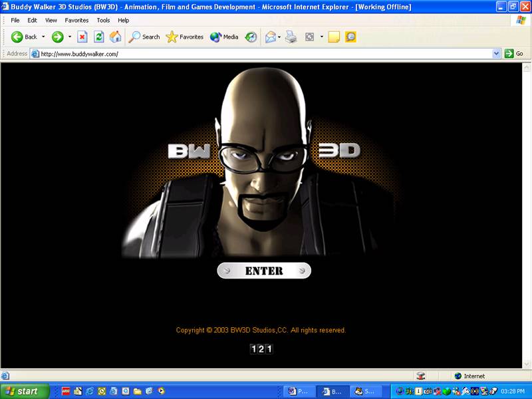Open the Windows Start menu
The image size is (532, 399).
pyautogui.click(x=25, y=391)
